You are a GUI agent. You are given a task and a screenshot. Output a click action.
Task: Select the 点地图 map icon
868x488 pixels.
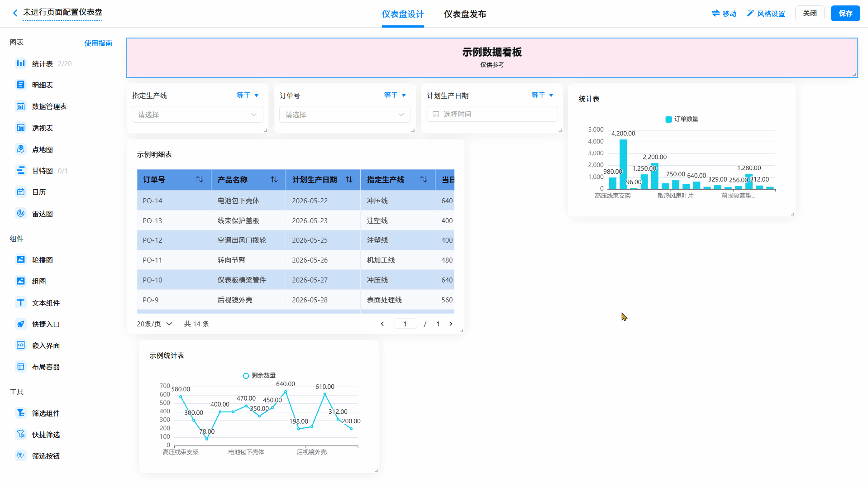pos(21,149)
